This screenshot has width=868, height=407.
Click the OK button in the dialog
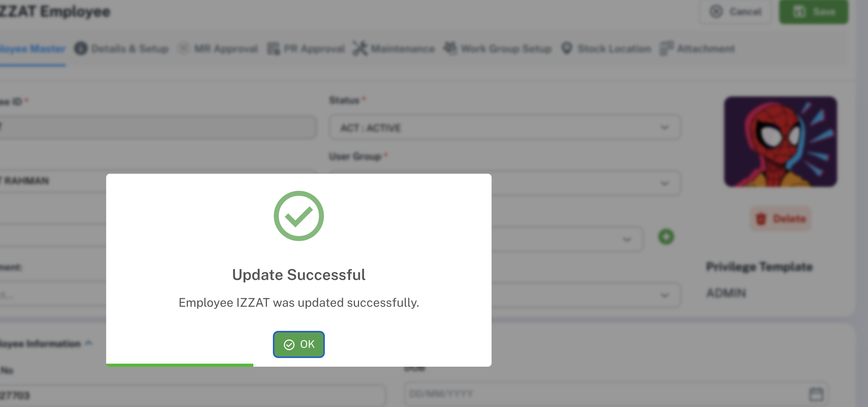298,344
